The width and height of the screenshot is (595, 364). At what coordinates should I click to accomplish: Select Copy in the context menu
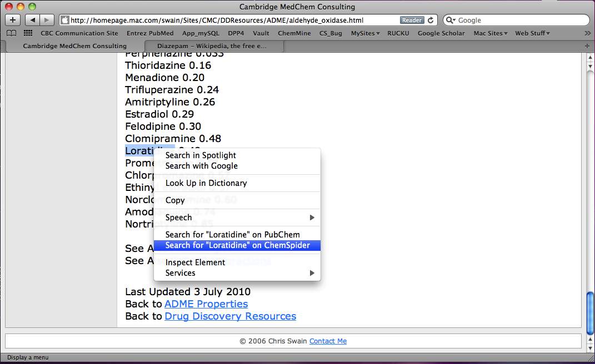pyautogui.click(x=237, y=200)
